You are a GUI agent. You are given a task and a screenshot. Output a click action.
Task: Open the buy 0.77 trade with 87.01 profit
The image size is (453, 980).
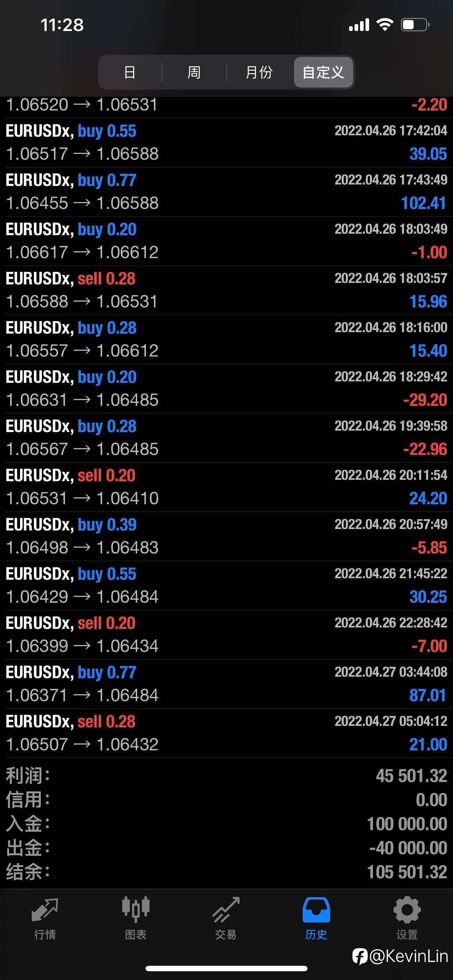click(x=226, y=684)
